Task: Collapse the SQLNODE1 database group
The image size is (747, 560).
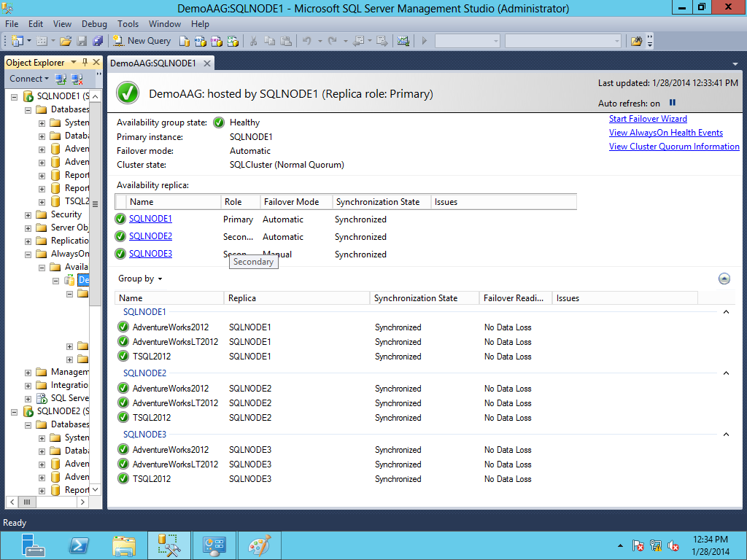Action: [x=726, y=312]
